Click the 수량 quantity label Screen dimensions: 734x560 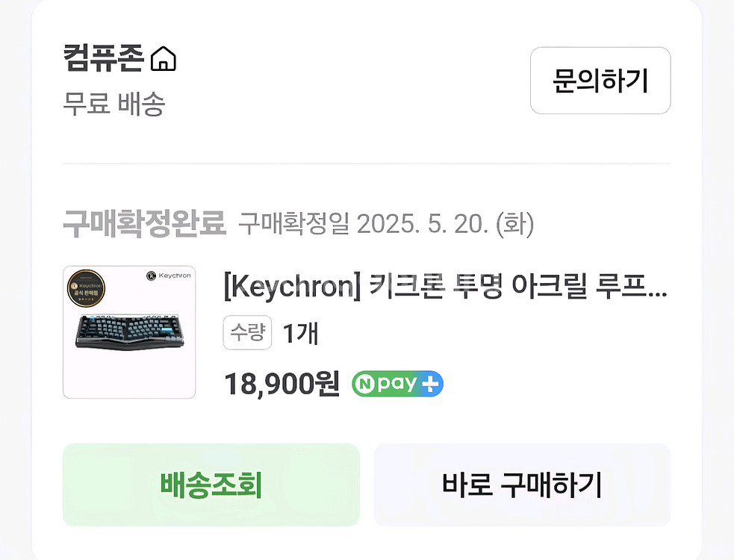247,334
